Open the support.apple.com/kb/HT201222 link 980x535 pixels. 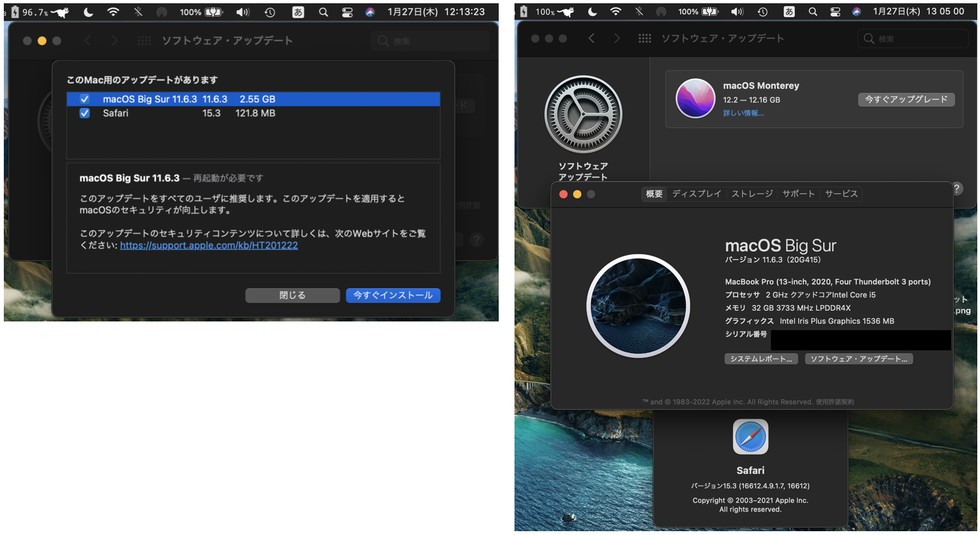[209, 245]
